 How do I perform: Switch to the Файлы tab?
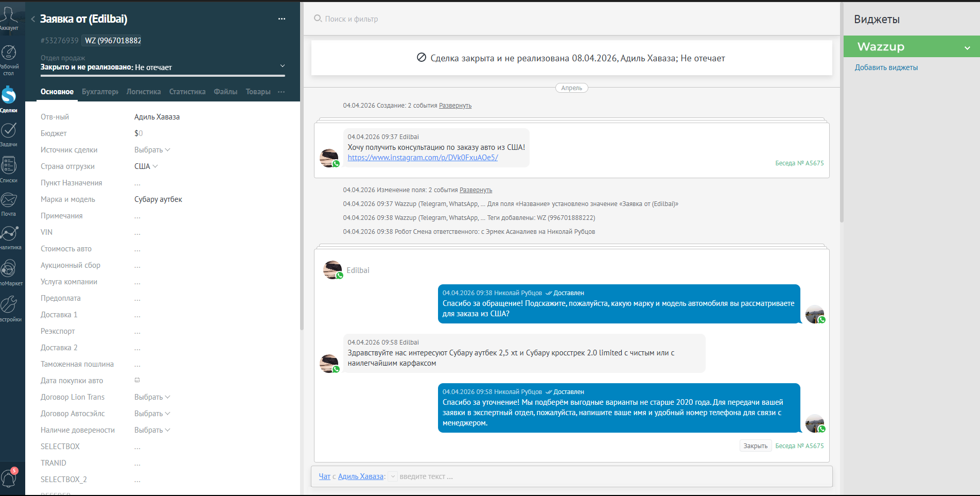point(225,92)
